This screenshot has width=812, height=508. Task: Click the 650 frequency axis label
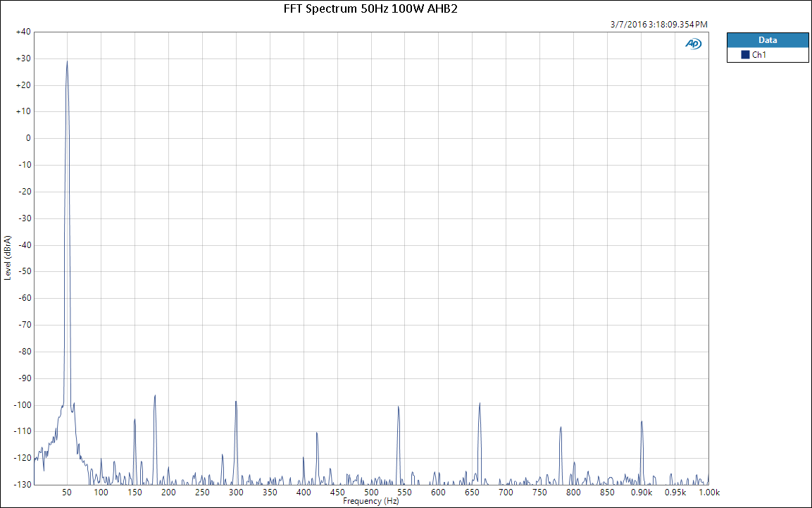pyautogui.click(x=472, y=492)
